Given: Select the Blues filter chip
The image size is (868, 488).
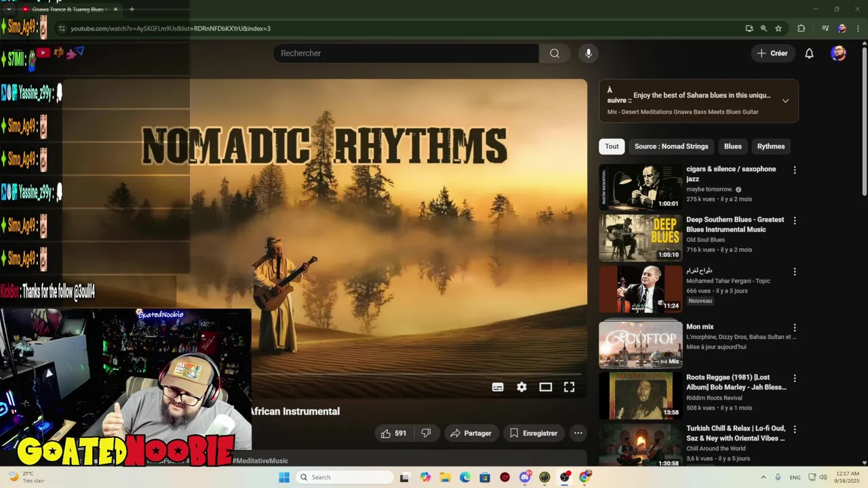Looking at the screenshot, I should [x=732, y=146].
